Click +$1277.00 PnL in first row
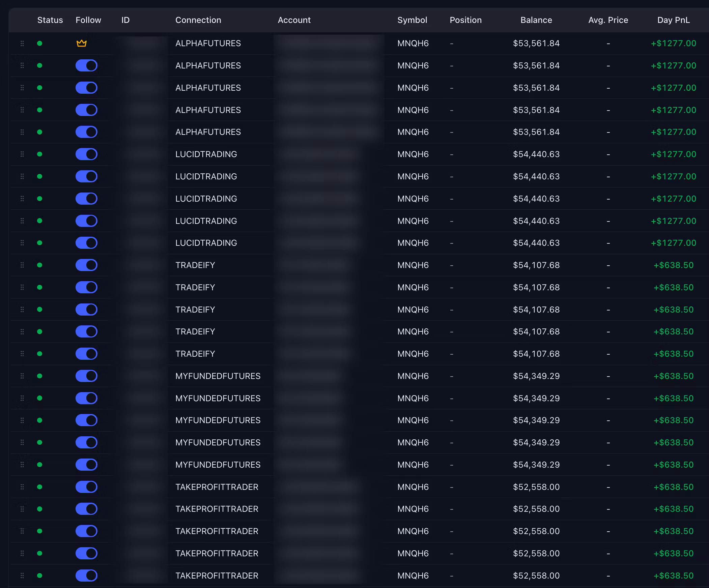Viewport: 709px width, 588px height. pyautogui.click(x=673, y=43)
